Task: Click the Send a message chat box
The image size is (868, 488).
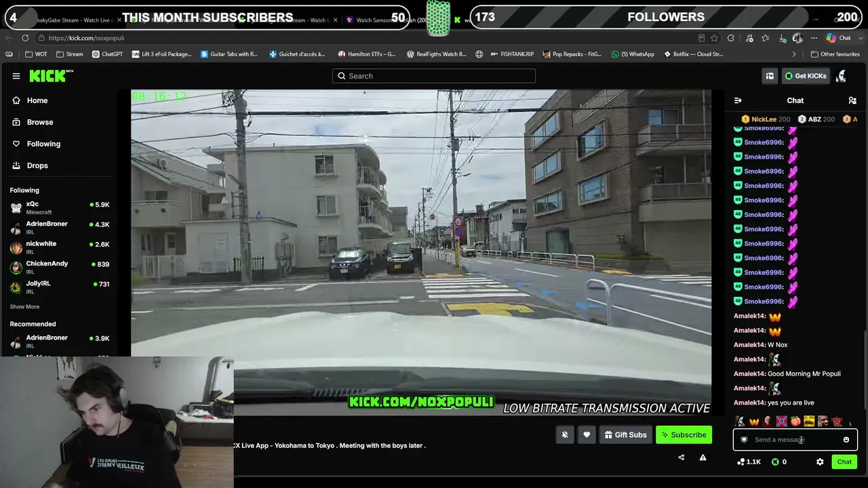Action: tap(795, 440)
